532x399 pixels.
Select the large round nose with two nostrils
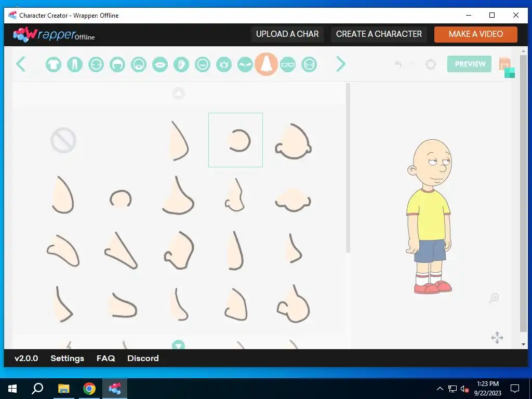(x=293, y=141)
